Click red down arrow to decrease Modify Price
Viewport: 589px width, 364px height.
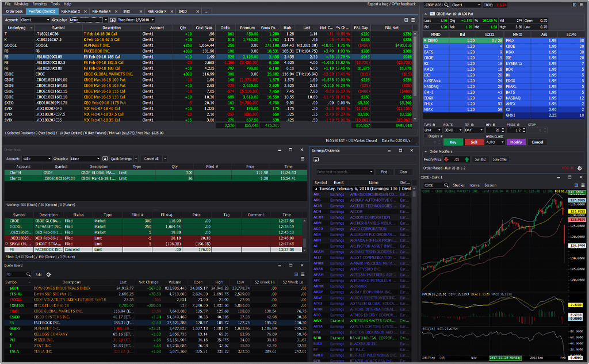[x=446, y=159]
